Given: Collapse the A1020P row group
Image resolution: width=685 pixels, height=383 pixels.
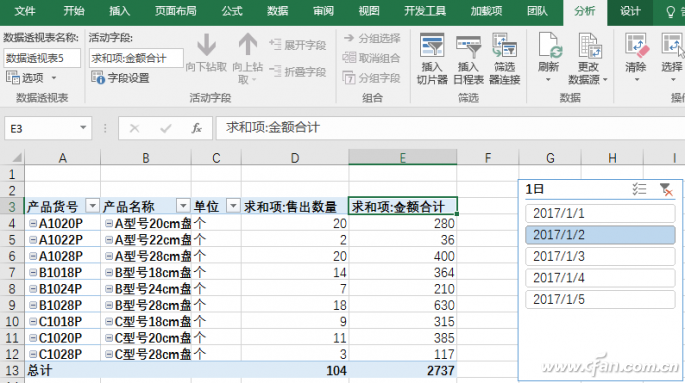Looking at the screenshot, I should [33, 223].
